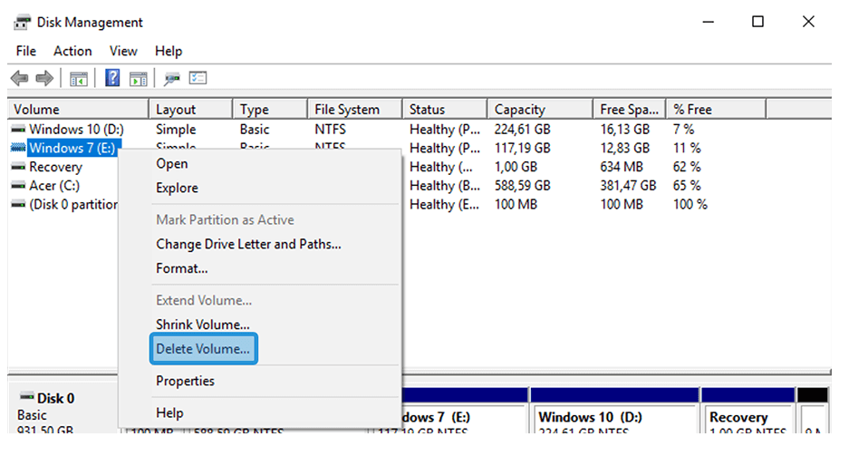
Task: Click the drive icon beside Windows 10 (D:)
Action: pos(18,129)
